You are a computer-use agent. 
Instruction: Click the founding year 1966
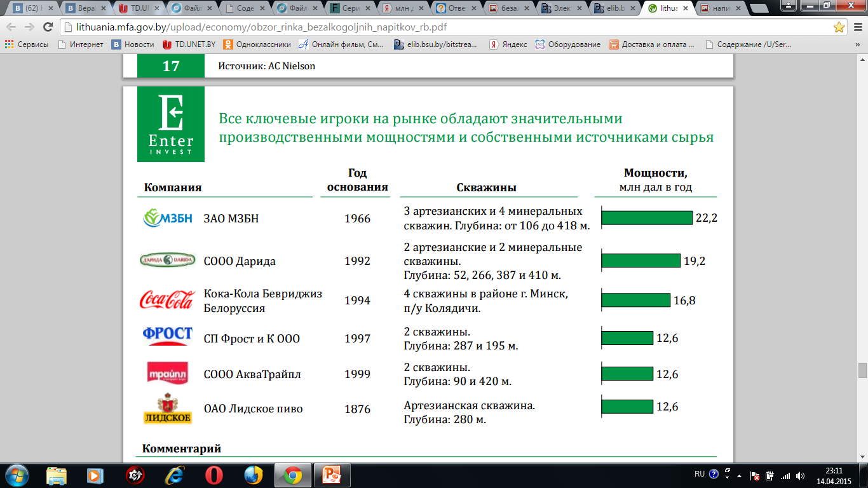(357, 219)
